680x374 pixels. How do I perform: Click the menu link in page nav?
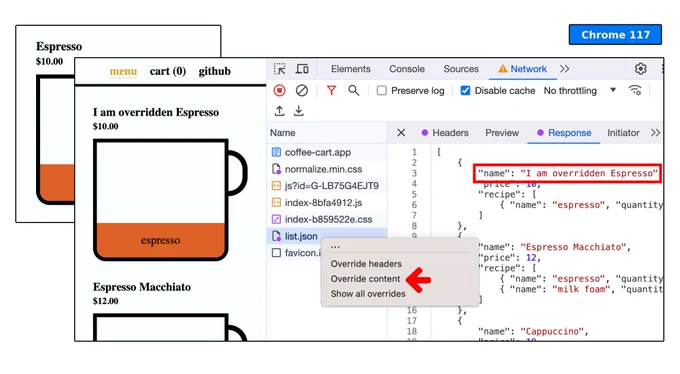tap(123, 71)
